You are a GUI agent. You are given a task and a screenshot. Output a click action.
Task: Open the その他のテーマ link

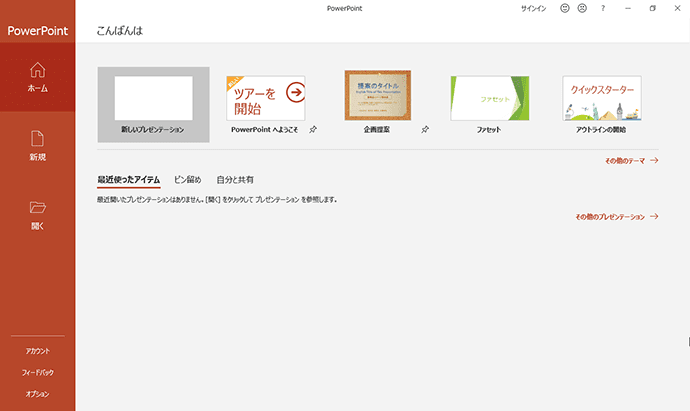[625, 161]
